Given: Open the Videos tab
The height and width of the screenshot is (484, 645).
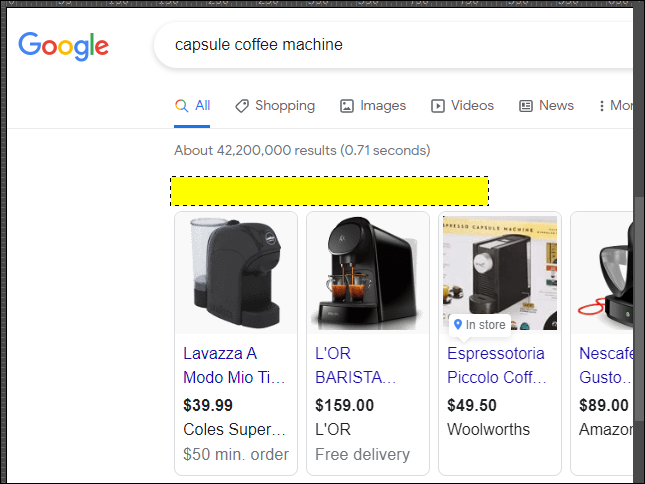Looking at the screenshot, I should pyautogui.click(x=462, y=106).
